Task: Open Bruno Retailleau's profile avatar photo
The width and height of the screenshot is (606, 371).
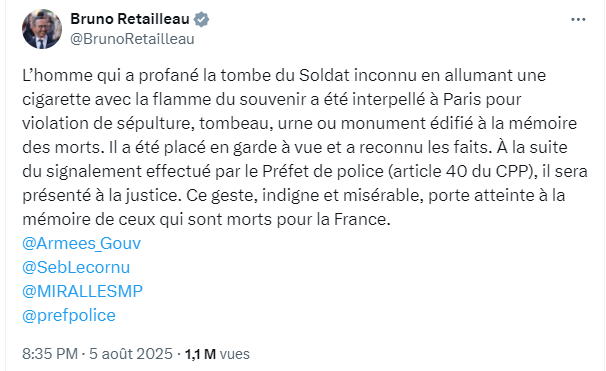Action: 42,29
